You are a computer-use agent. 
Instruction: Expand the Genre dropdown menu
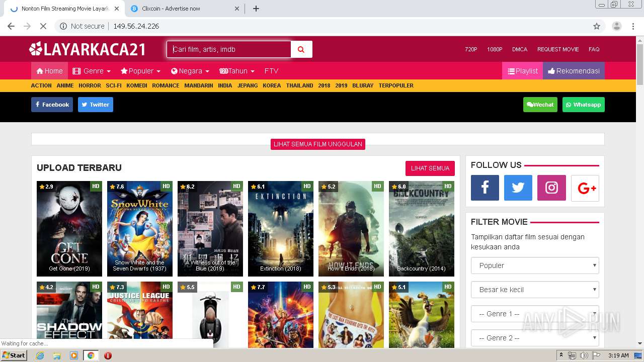(x=92, y=71)
